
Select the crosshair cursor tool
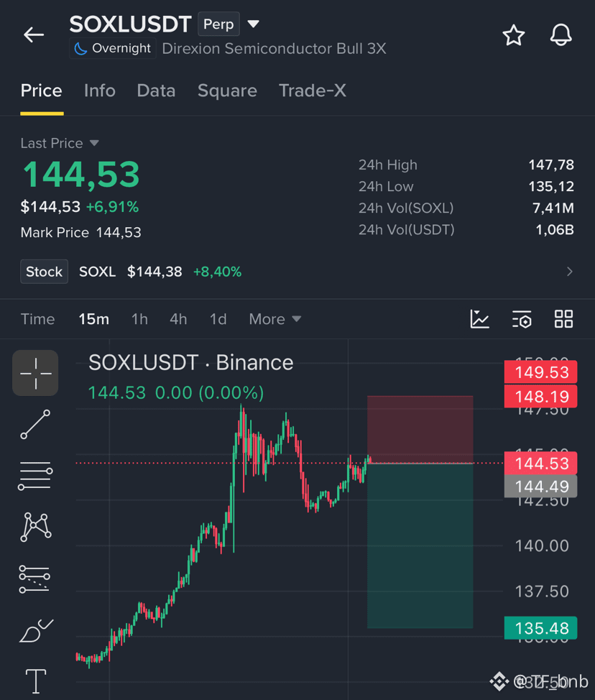pyautogui.click(x=35, y=373)
